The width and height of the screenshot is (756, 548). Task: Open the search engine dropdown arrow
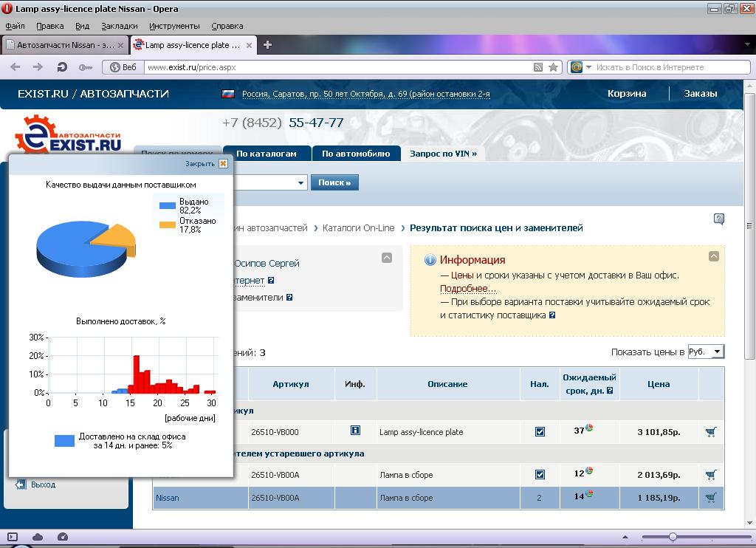pos(588,67)
